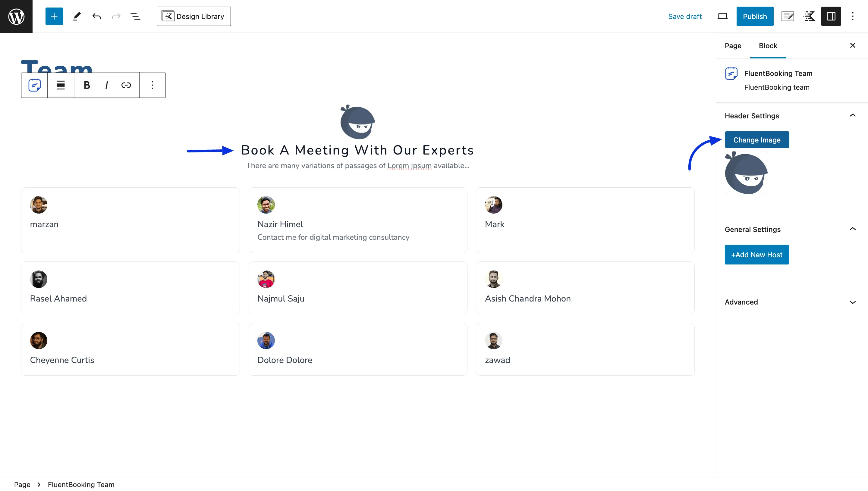Publish the page
This screenshot has height=491, width=868.
click(x=755, y=16)
